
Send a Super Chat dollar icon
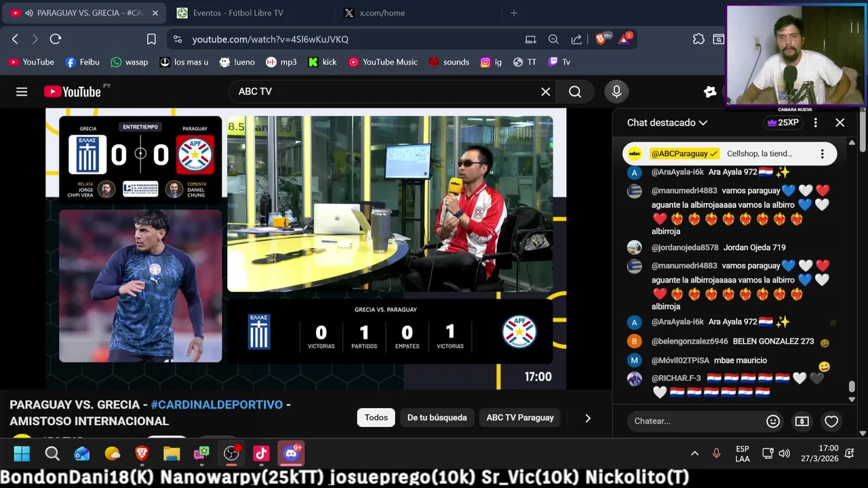802,421
